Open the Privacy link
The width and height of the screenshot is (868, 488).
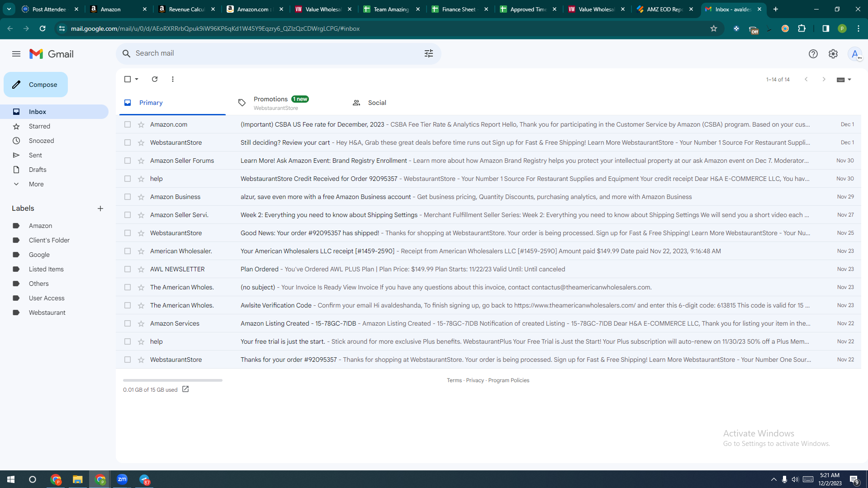475,380
